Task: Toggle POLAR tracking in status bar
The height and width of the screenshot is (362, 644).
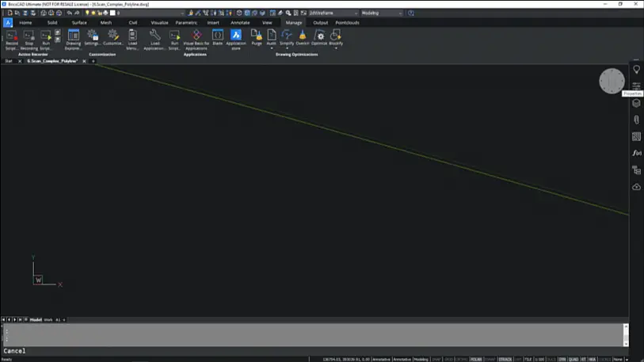Action: 476,360
